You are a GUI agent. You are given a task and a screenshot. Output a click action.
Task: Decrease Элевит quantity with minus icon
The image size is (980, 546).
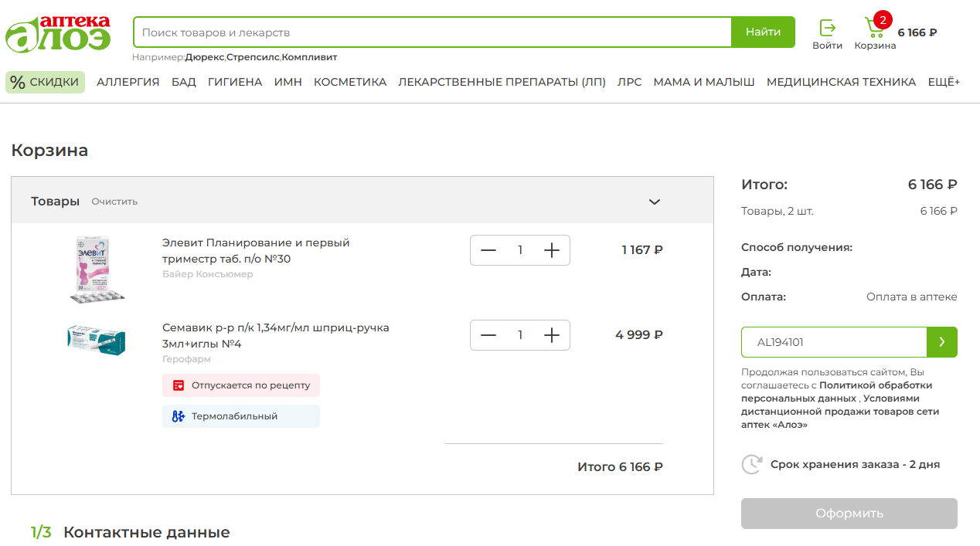pyautogui.click(x=488, y=250)
